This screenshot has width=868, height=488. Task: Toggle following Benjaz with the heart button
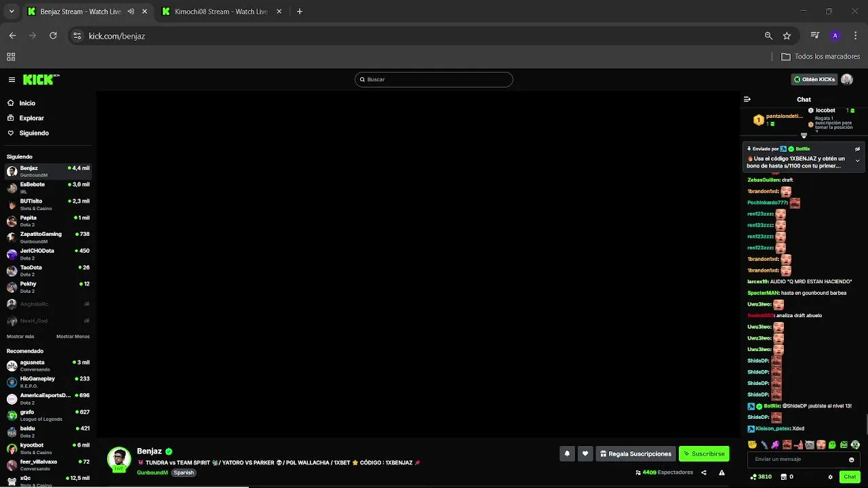[585, 453]
